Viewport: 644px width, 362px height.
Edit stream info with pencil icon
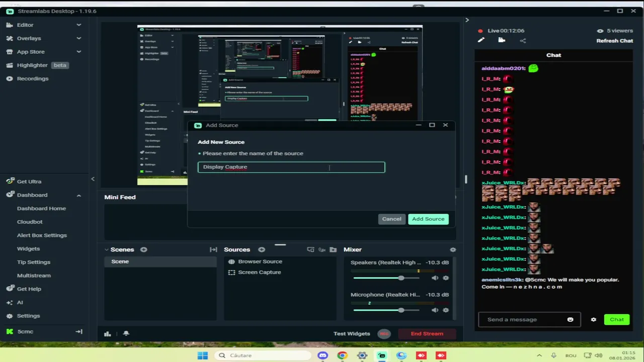pos(480,41)
